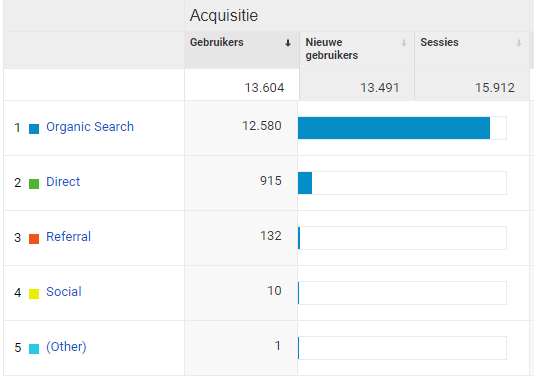Select the Gebruikers column header
This screenshot has height=377, width=534.
click(x=217, y=42)
